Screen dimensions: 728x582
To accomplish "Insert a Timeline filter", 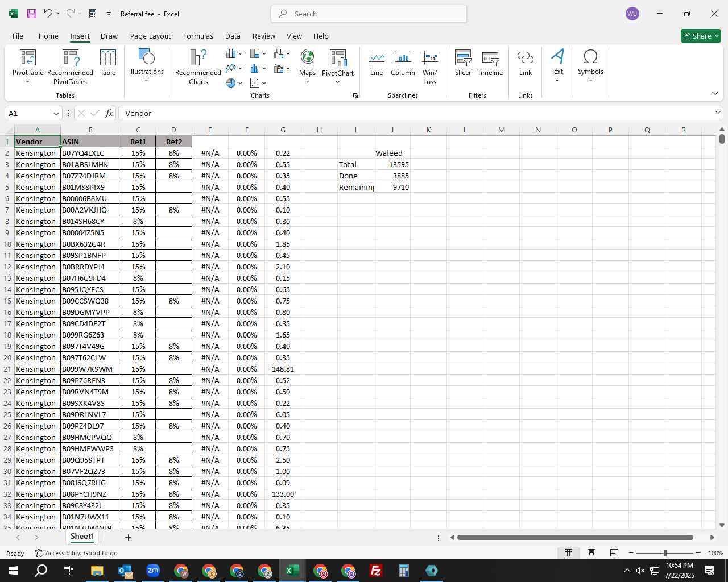I will pyautogui.click(x=490, y=63).
